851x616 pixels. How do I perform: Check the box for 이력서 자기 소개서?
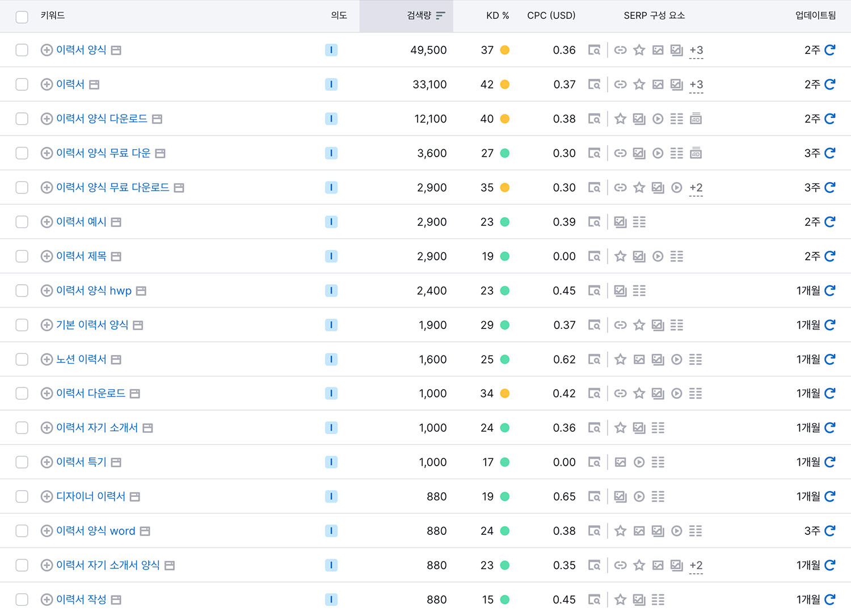(22, 428)
